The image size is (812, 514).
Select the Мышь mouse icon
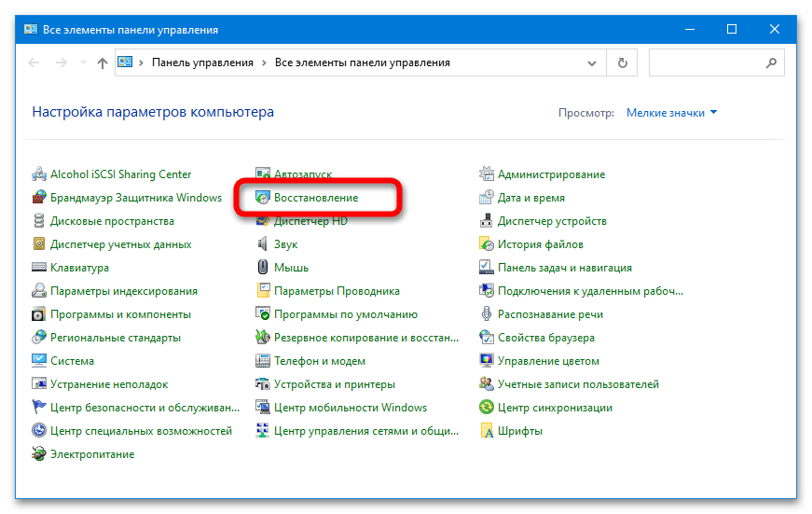263,268
